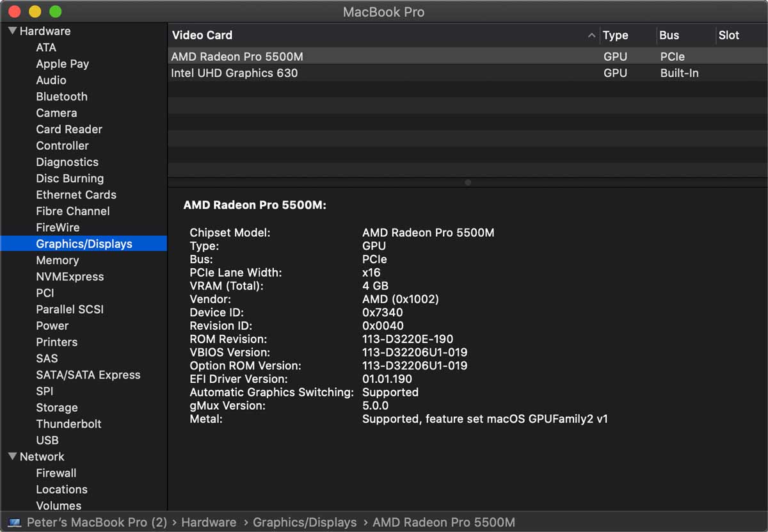
Task: Click the VRAM value 4 GB
Action: (375, 286)
